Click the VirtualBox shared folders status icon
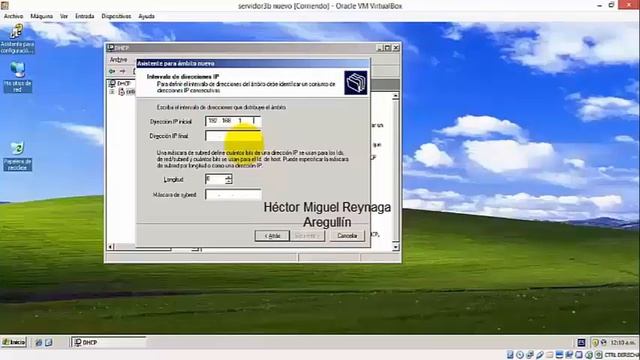640x360 pixels. point(549,355)
